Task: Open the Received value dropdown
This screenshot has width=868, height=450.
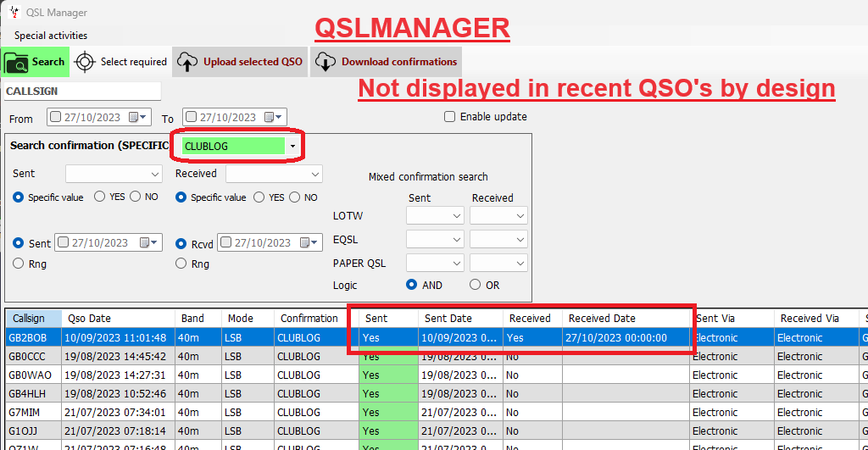Action: click(274, 174)
